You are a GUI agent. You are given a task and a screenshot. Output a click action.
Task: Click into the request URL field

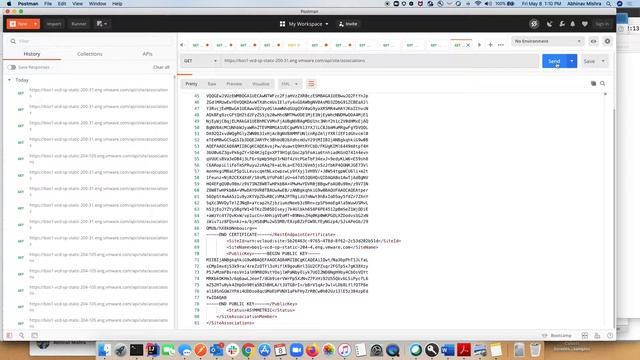coord(380,61)
